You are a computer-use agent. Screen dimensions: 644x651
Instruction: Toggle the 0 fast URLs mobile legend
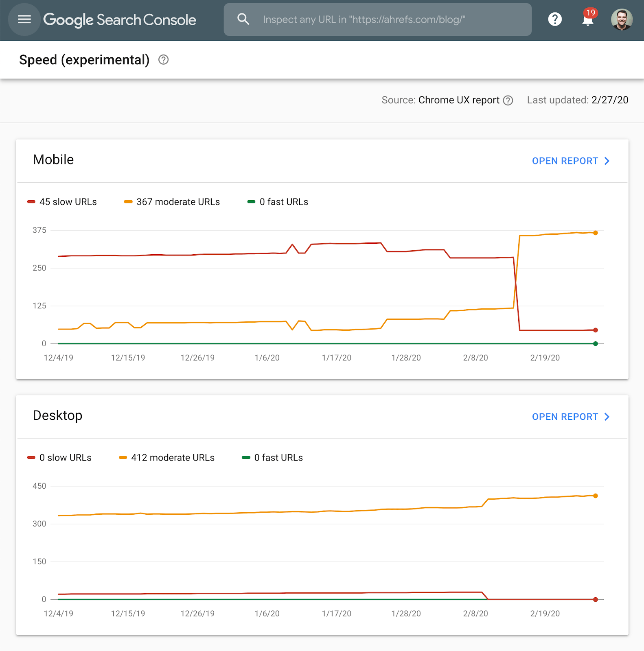[278, 202]
